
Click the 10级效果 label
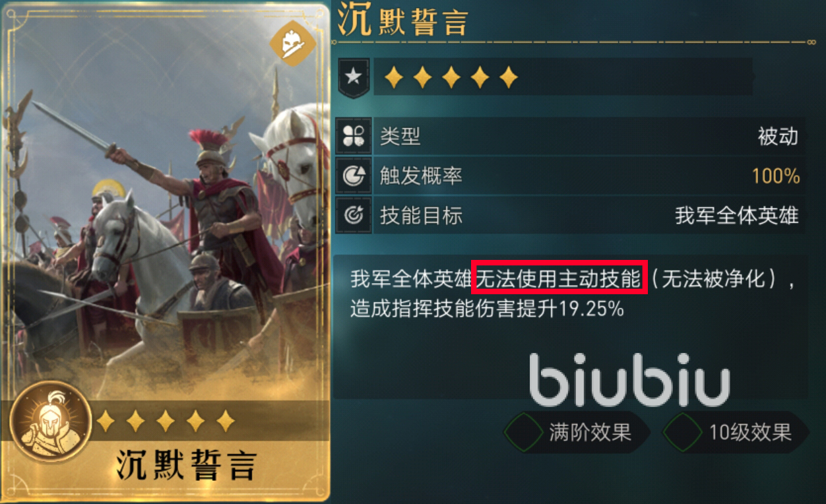[751, 433]
